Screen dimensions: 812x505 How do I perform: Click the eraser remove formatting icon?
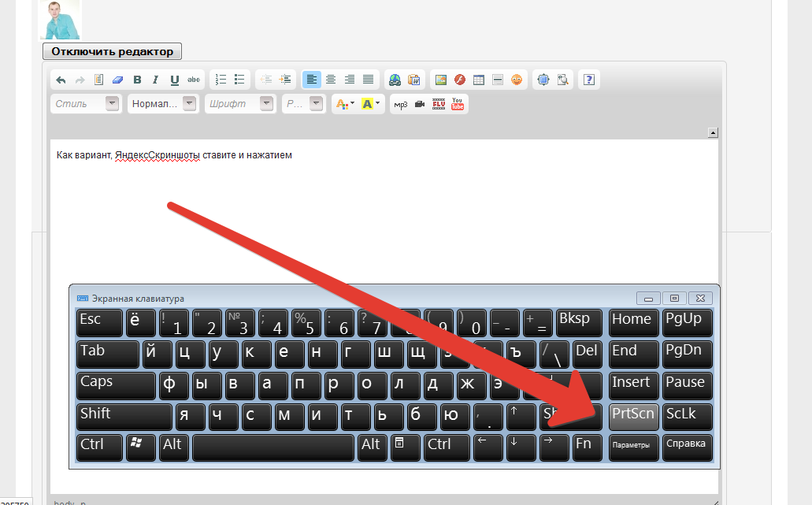pyautogui.click(x=117, y=80)
